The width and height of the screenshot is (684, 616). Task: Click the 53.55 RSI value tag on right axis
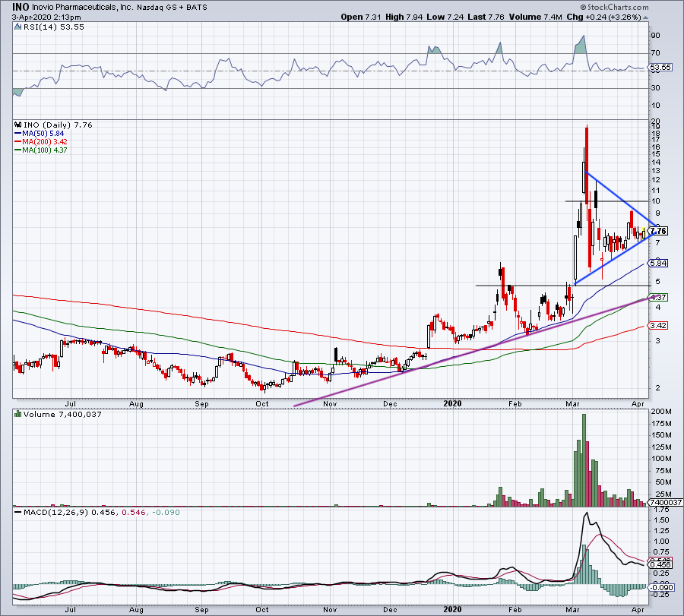(x=660, y=68)
